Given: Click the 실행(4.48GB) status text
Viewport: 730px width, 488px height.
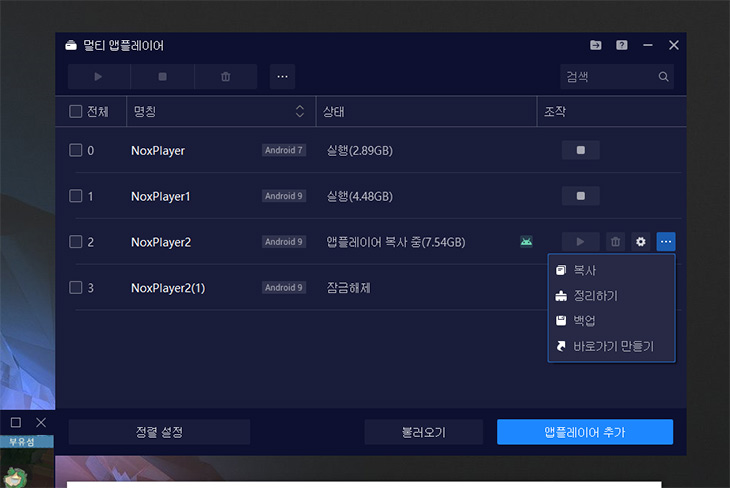Looking at the screenshot, I should tap(359, 196).
